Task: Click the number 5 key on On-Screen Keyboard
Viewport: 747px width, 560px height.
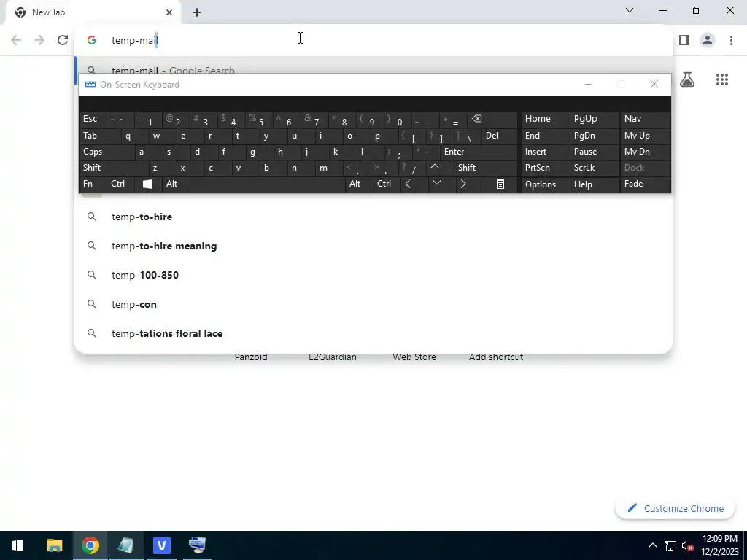Action: [259, 119]
